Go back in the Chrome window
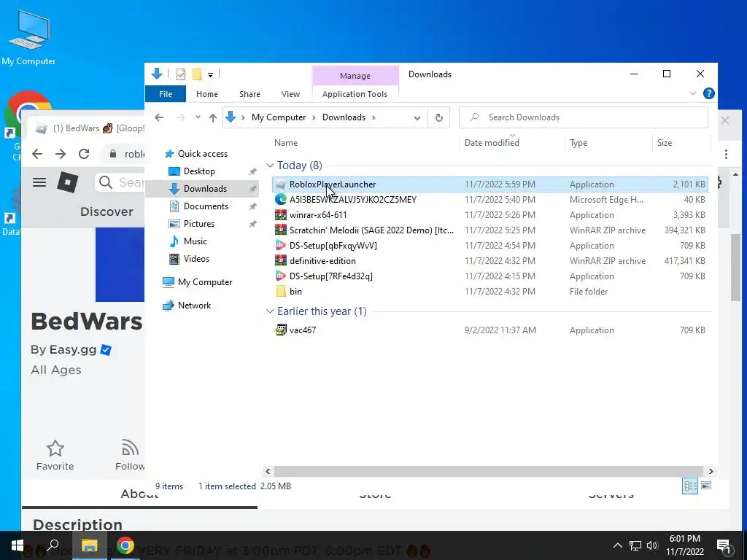 37,154
